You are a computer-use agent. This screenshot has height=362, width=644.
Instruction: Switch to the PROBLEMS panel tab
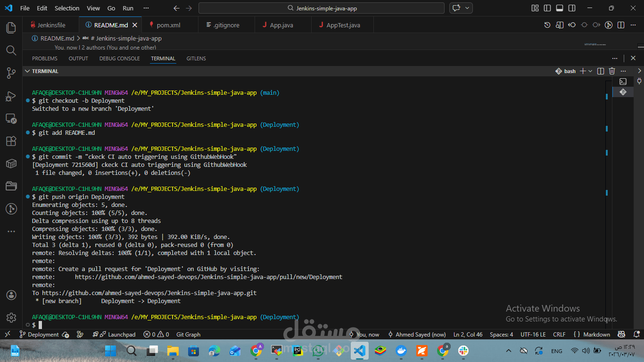(45, 58)
